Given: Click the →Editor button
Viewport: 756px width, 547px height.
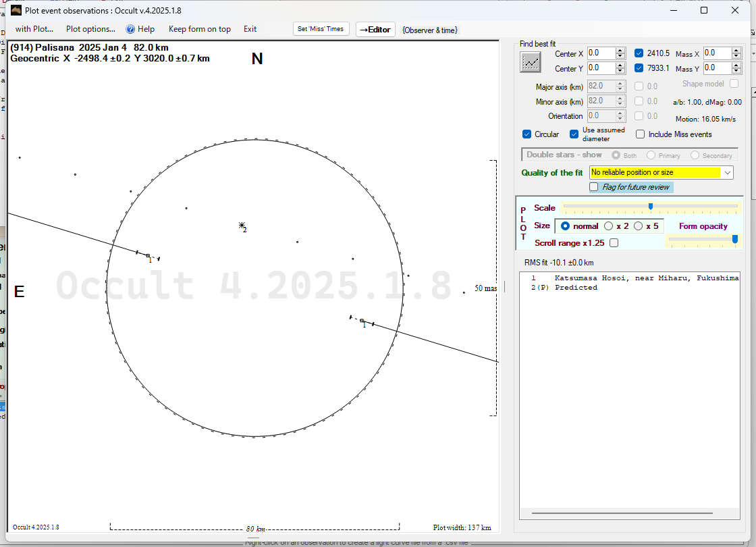Looking at the screenshot, I should click(x=375, y=30).
